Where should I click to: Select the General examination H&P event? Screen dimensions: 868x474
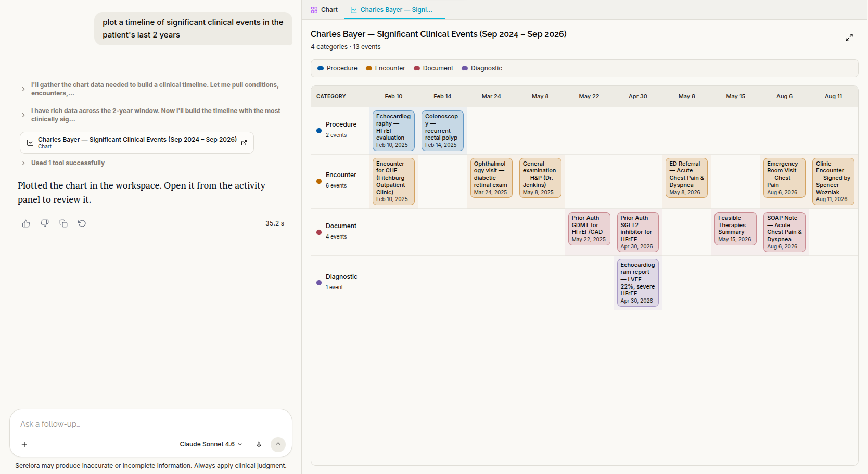(x=540, y=178)
